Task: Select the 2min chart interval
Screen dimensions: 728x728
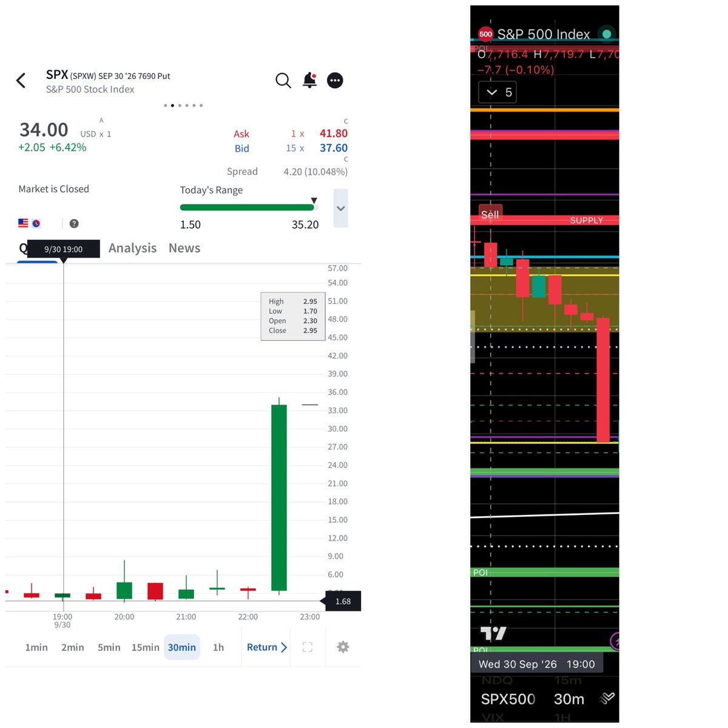Action: click(73, 647)
